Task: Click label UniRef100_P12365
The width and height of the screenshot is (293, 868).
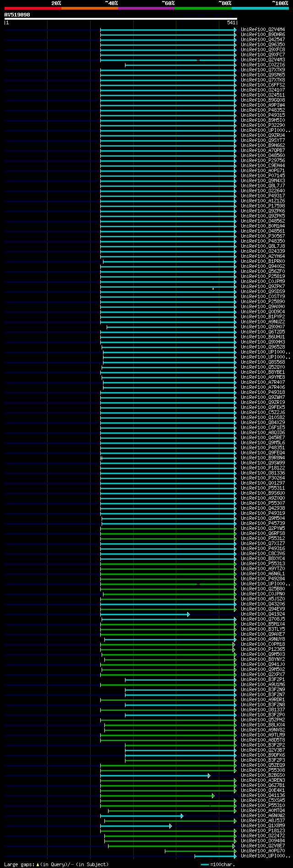Action: pyautogui.click(x=263, y=649)
